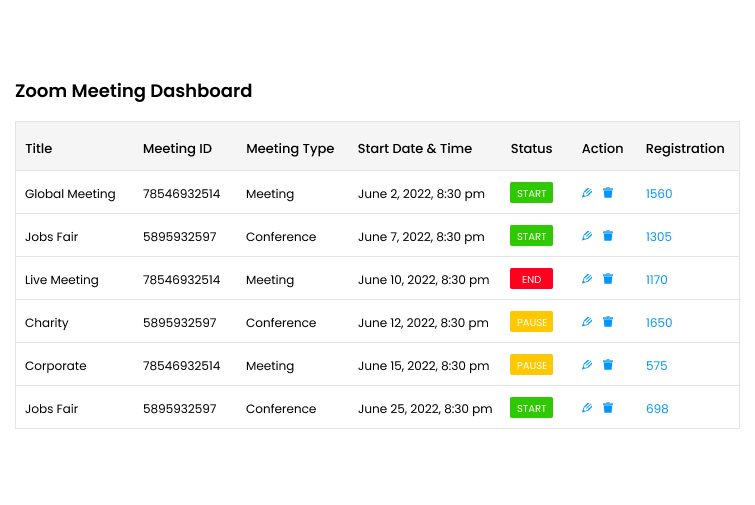Click the Zoom Meeting Dashboard heading
The width and height of the screenshot is (755, 505).
tap(133, 91)
